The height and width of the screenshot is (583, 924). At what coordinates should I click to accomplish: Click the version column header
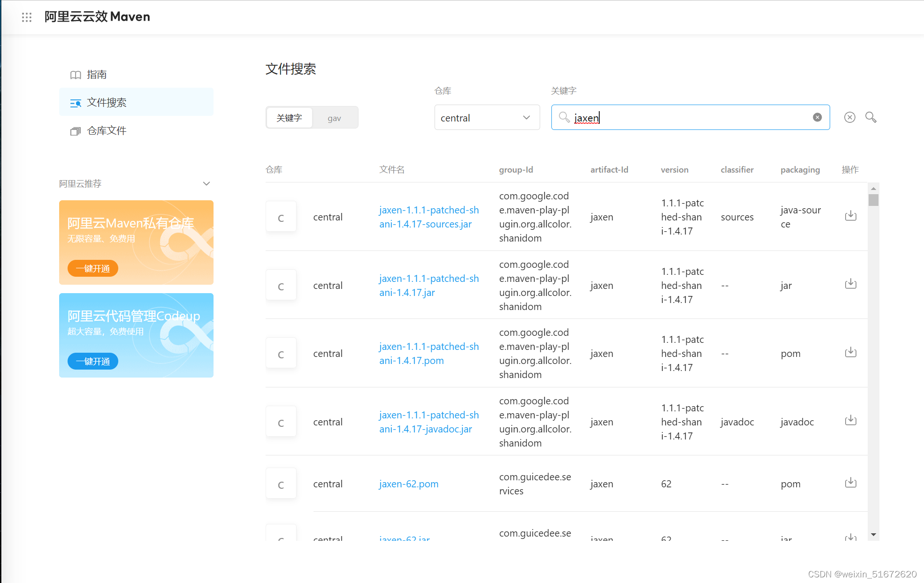point(675,170)
